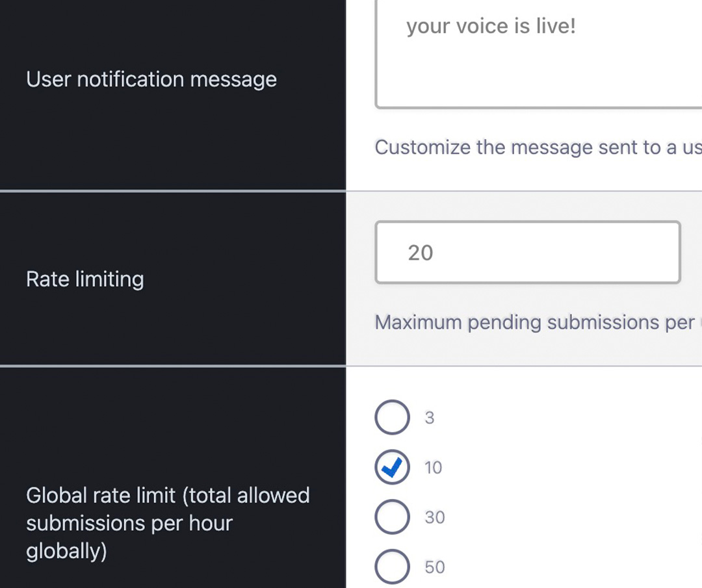Click the '3' label beside the radio
702x588 pixels.
coord(429,418)
